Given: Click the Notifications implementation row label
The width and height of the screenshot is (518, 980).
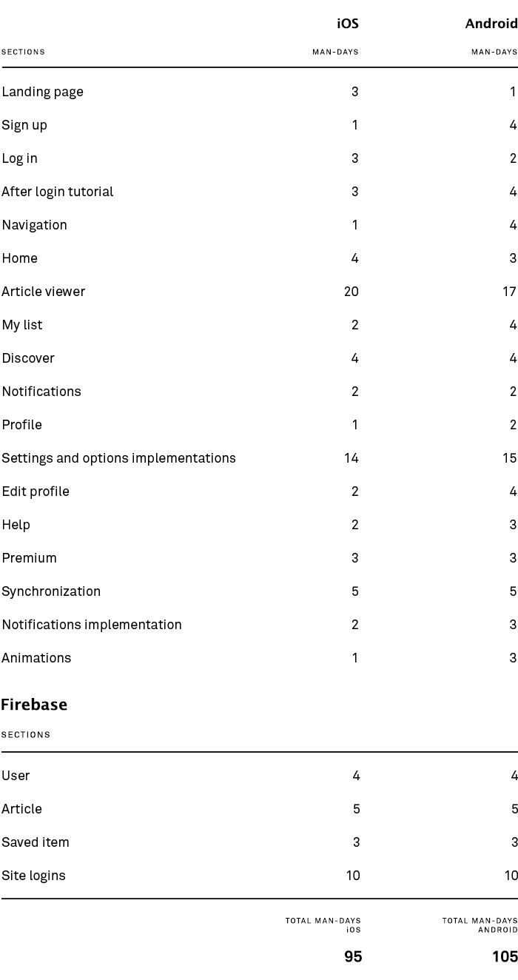Looking at the screenshot, I should click(92, 625).
